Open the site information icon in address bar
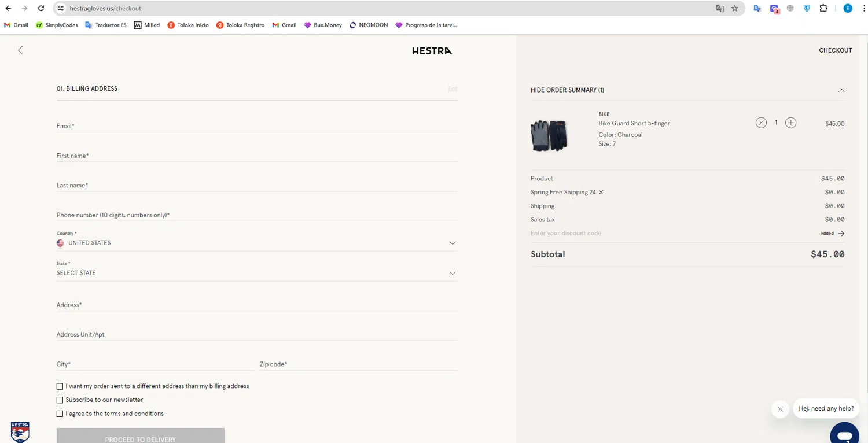Image resolution: width=868 pixels, height=443 pixels. 61,8
